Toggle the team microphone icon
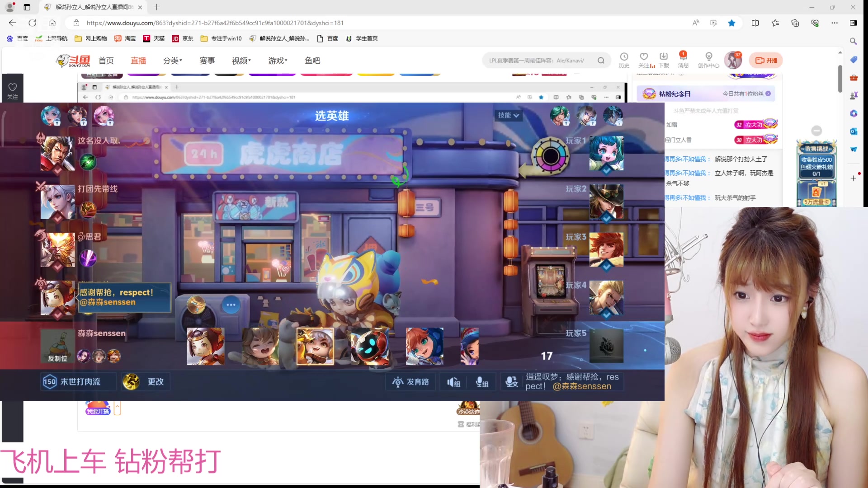Screen dimensions: 868x488 [x=482, y=382]
